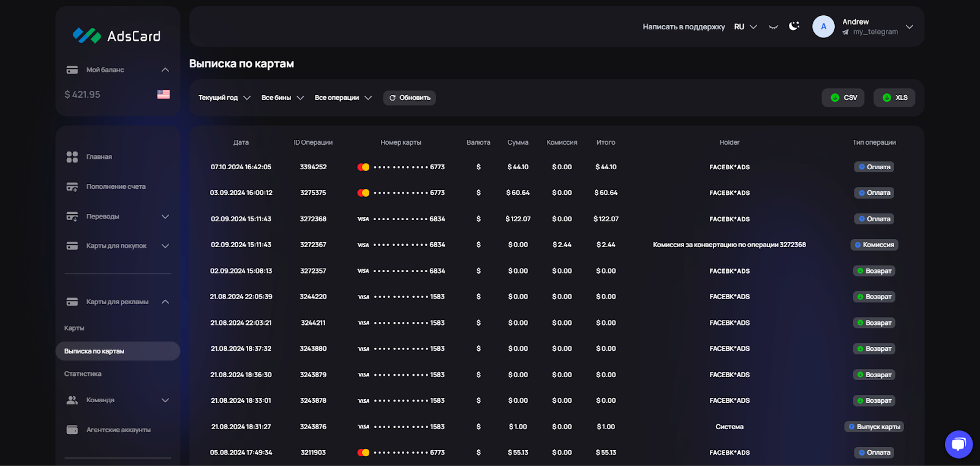Click the Карты для рекламы icon
The image size is (980, 466).
[72, 302]
